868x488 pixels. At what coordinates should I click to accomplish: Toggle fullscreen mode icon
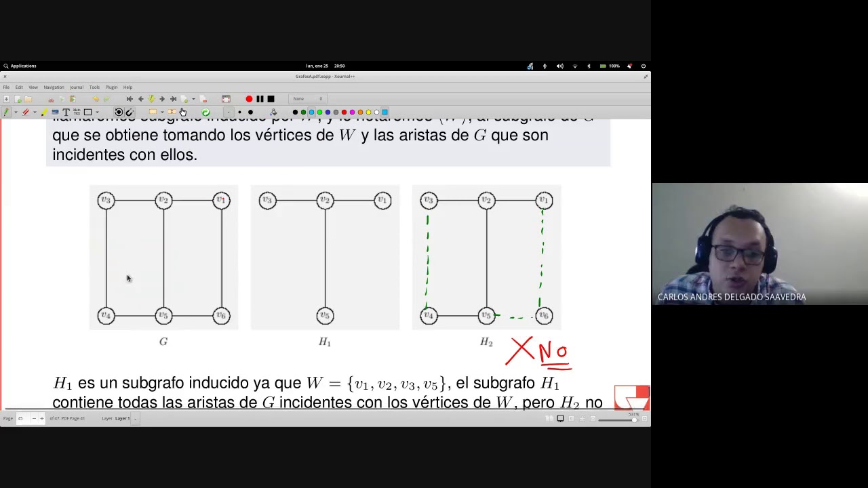pyautogui.click(x=226, y=99)
